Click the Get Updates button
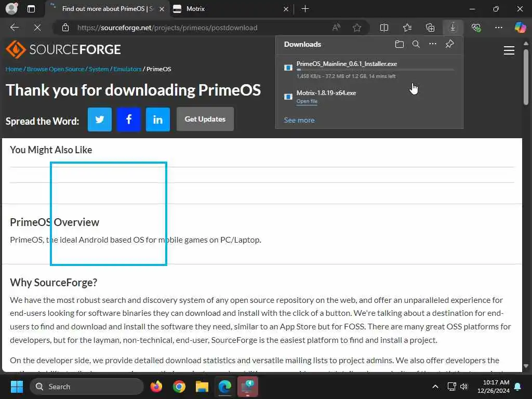The image size is (532, 399). [205, 119]
